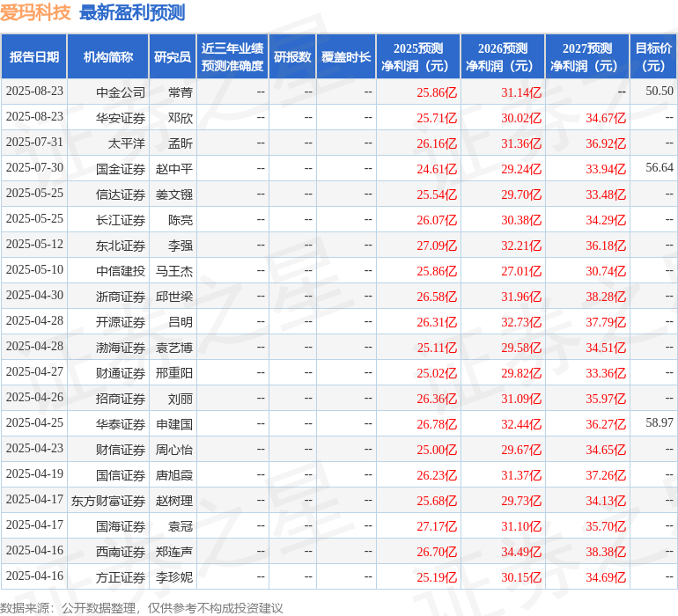Select the 东方财富证券 institution cell

(108, 500)
